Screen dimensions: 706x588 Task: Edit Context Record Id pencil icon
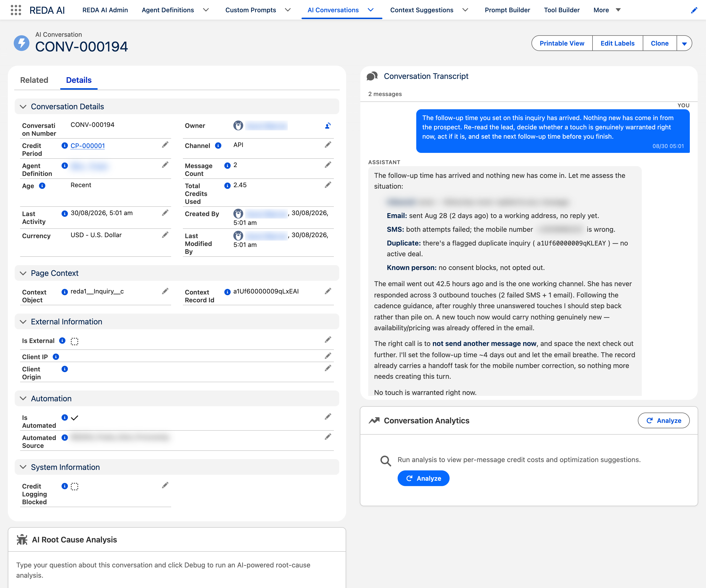click(328, 291)
